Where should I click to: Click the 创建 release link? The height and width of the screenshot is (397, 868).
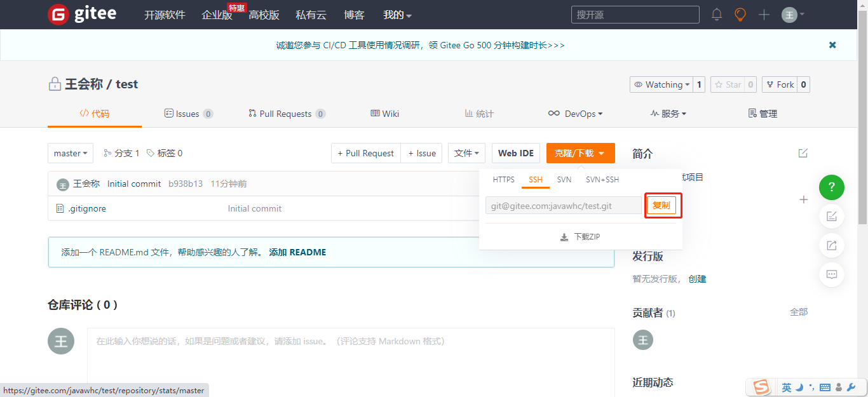[x=697, y=279]
